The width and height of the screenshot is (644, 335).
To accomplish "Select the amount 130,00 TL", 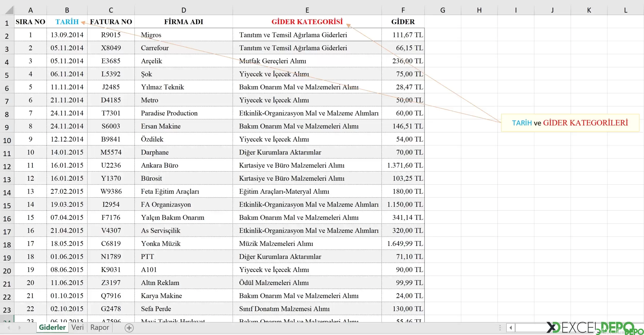I will click(x=403, y=309).
